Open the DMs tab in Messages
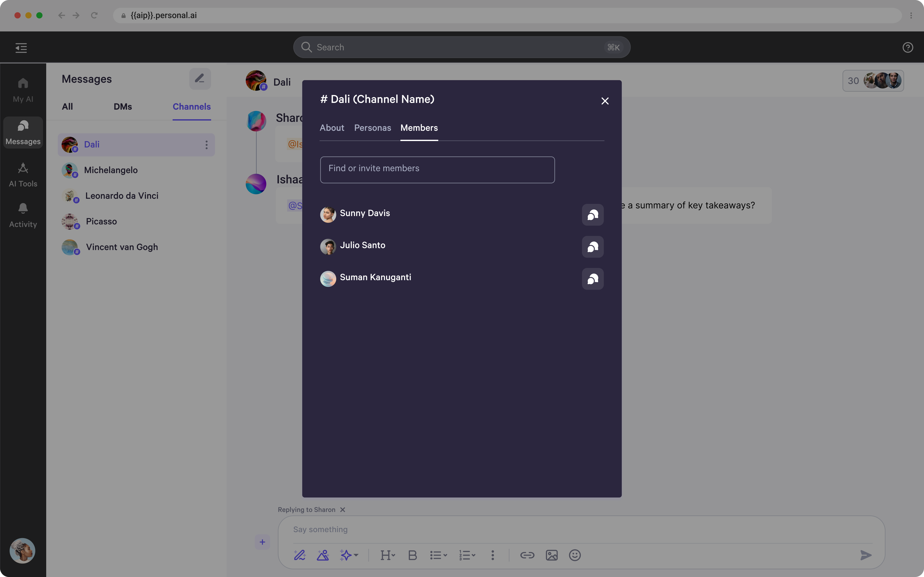 123,106
